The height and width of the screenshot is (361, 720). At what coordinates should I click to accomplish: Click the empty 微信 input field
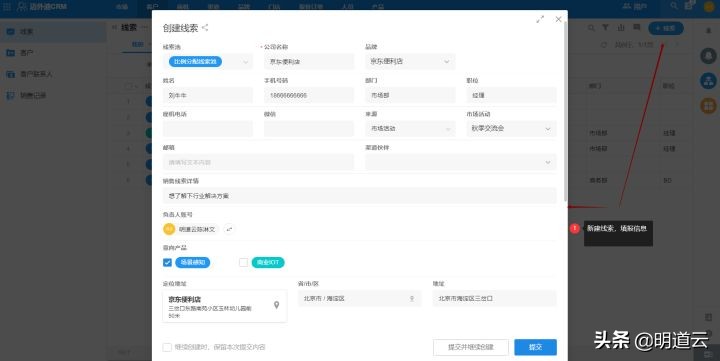point(309,129)
